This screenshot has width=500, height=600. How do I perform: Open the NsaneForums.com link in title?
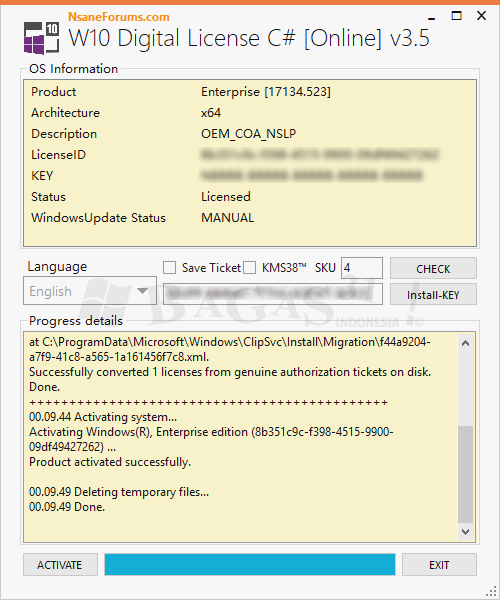point(119,17)
